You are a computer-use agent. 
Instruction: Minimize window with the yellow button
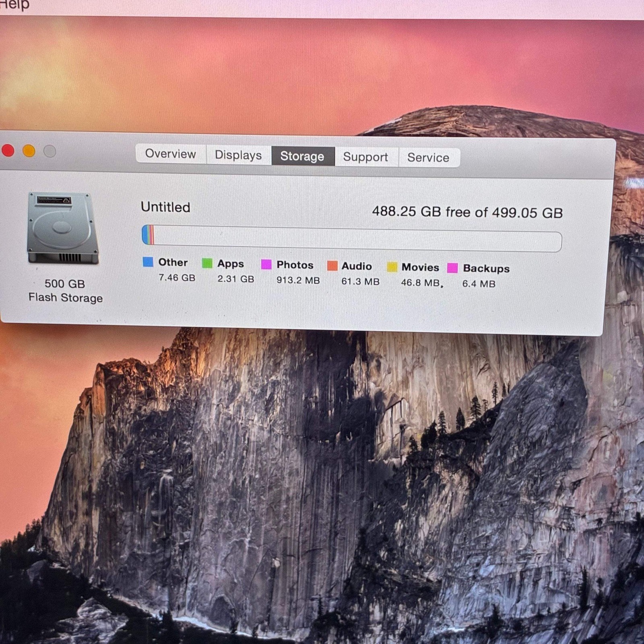[29, 151]
